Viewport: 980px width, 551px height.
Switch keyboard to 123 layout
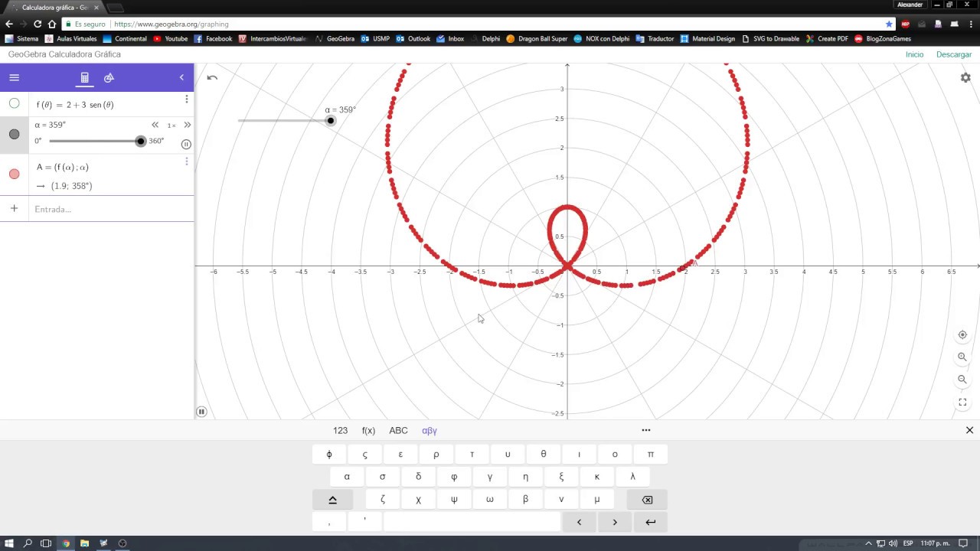point(340,431)
